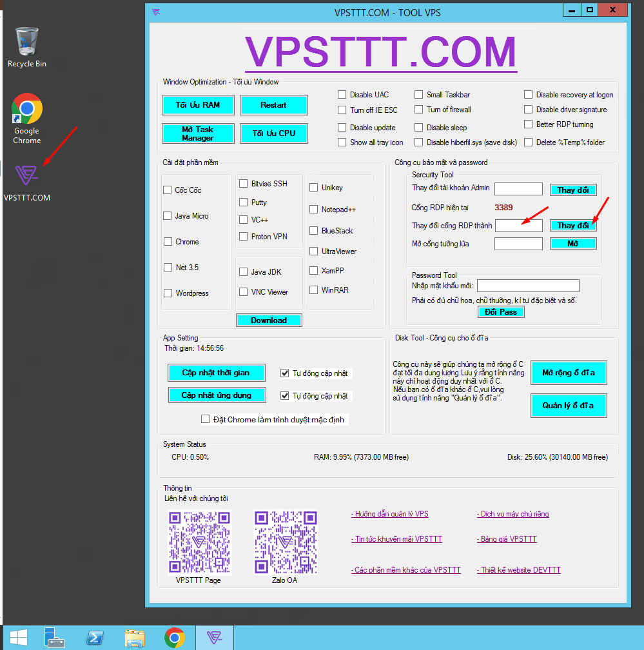
Task: Enable Disable driver signature option
Action: (529, 110)
